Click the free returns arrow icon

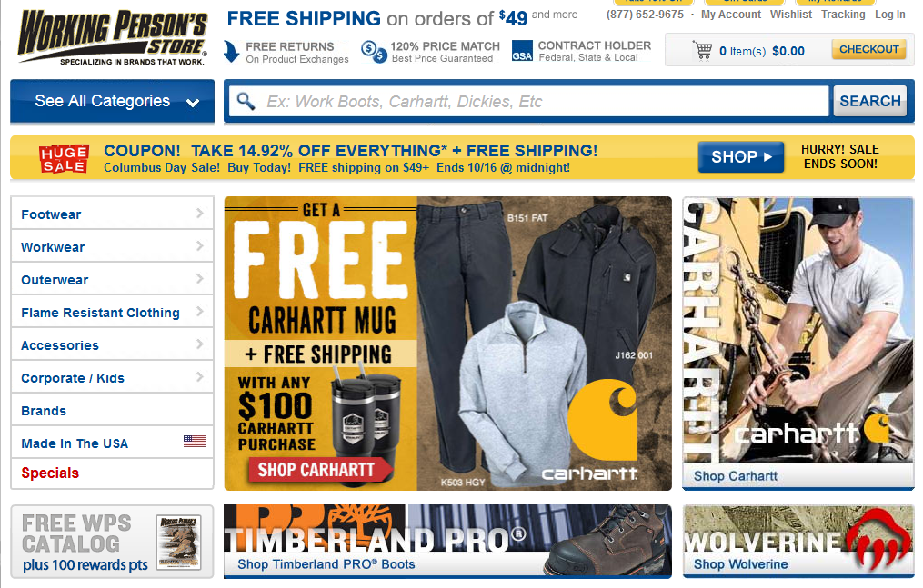(x=231, y=51)
